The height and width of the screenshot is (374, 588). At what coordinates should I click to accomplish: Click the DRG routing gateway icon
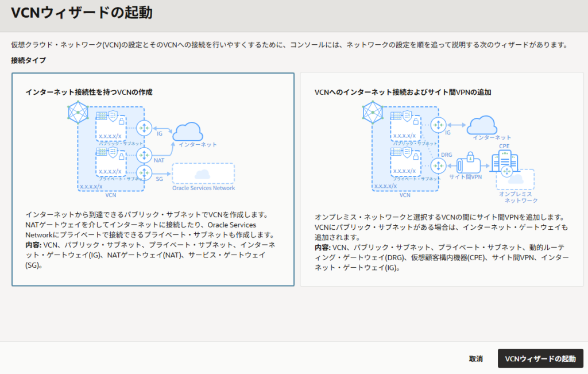tap(438, 165)
